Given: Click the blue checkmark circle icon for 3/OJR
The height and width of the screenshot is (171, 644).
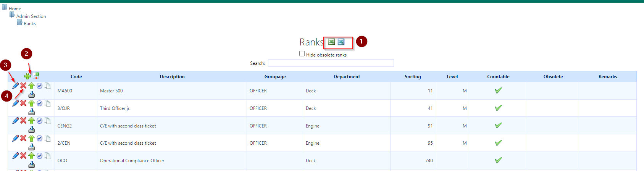Looking at the screenshot, I should (39, 103).
